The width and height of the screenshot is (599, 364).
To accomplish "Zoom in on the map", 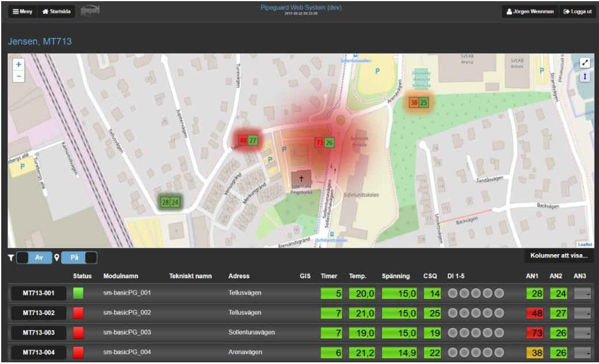I will coord(19,64).
